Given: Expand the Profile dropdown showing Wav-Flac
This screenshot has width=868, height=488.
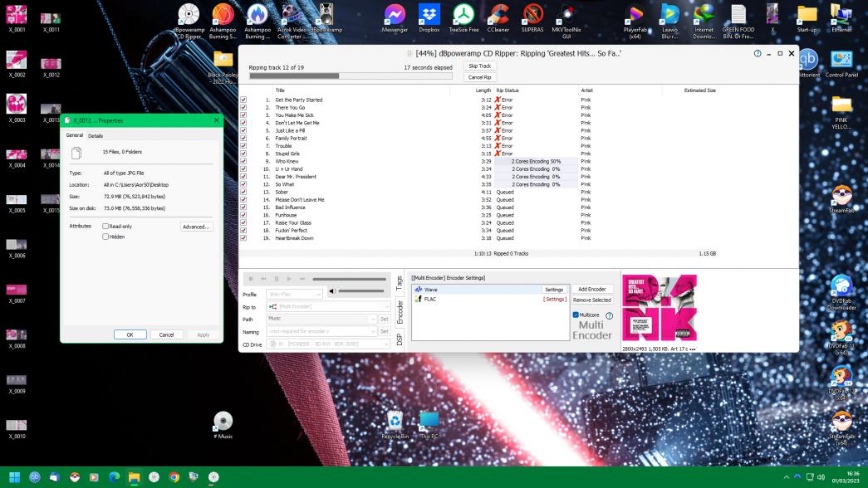Looking at the screenshot, I should click(x=295, y=294).
